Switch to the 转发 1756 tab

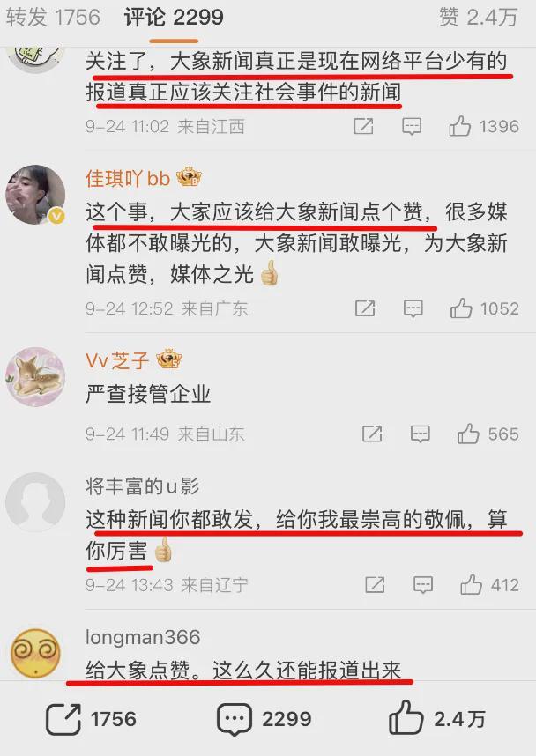coord(53,18)
